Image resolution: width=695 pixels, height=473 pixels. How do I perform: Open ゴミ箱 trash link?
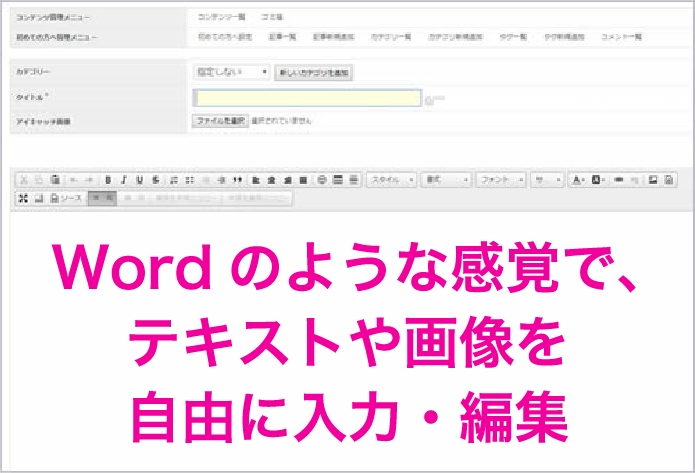pos(272,17)
